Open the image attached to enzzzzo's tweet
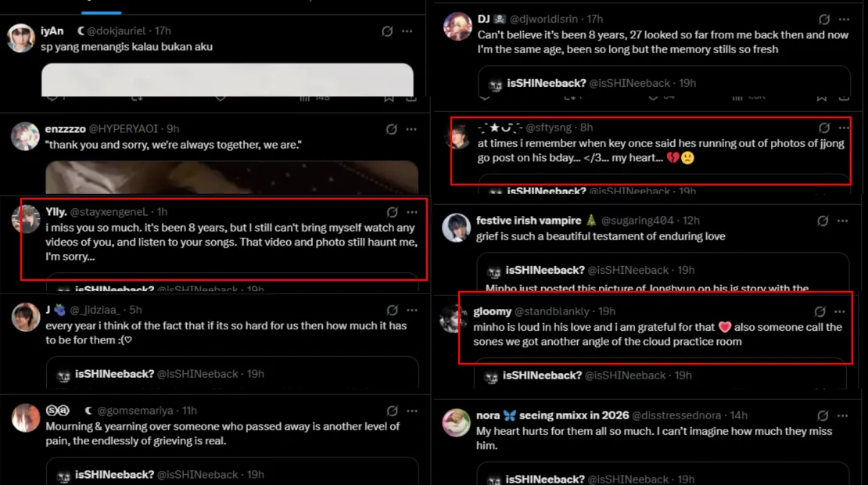 pos(232,177)
